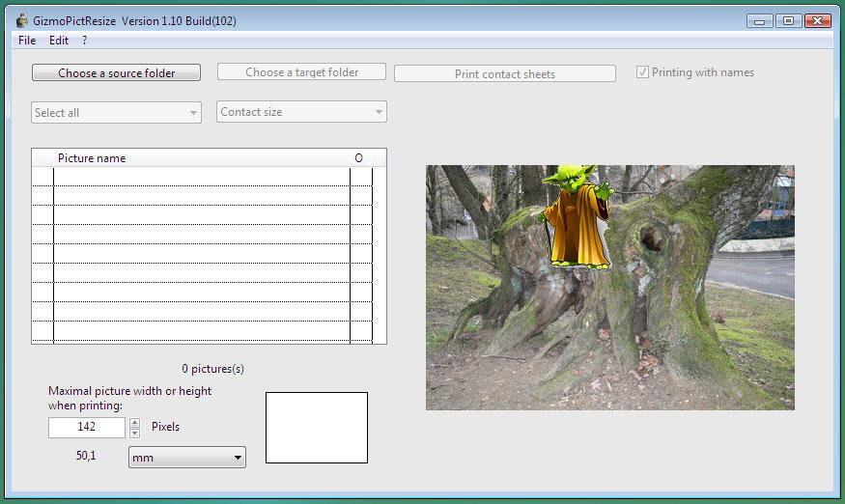Image resolution: width=845 pixels, height=504 pixels.
Task: Decrease pixel value with down stepper arrow
Action: pyautogui.click(x=135, y=433)
